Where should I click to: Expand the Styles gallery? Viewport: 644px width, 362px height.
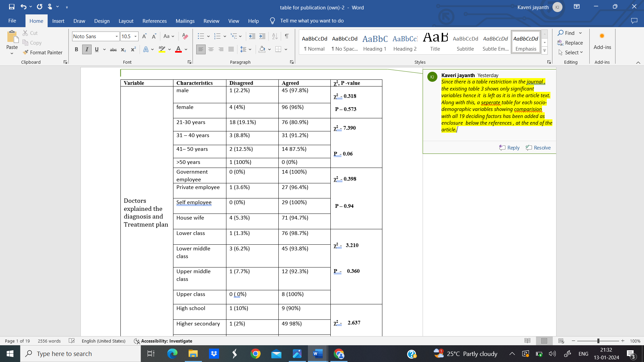click(x=545, y=51)
